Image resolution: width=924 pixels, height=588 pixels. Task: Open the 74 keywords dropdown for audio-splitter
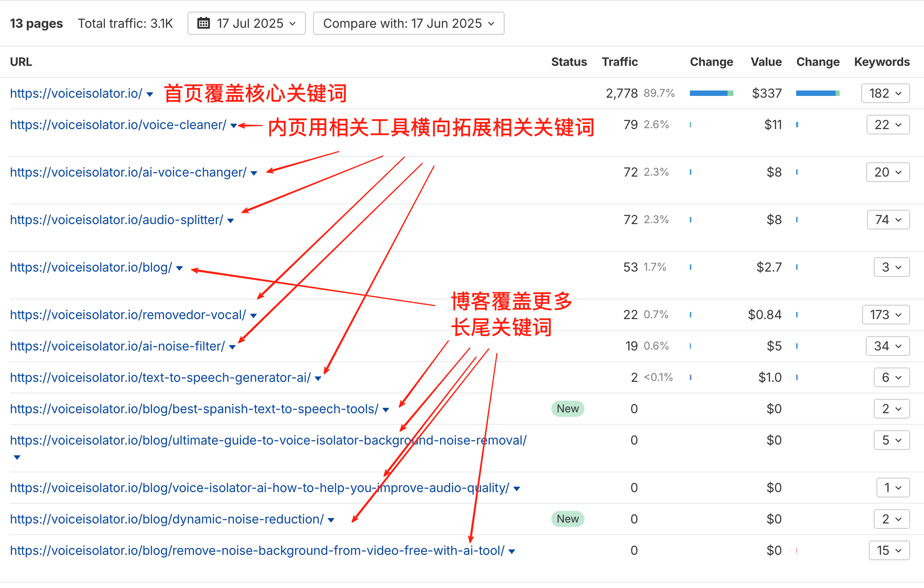tap(889, 220)
